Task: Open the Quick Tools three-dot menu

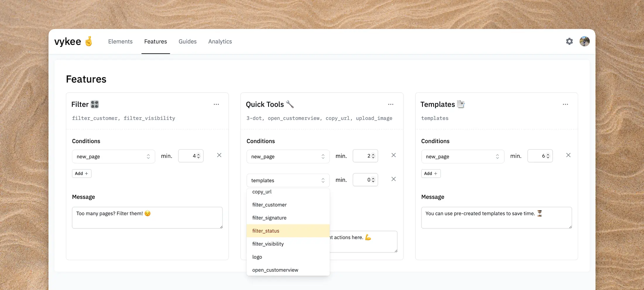Action: click(391, 104)
